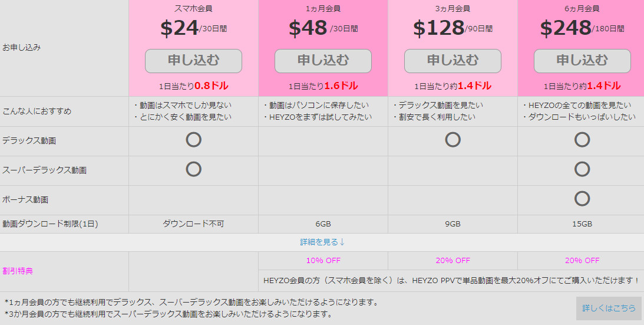Click 20% OFF discount for 3ヵ月会員
This screenshot has width=644, height=325.
[x=453, y=260]
